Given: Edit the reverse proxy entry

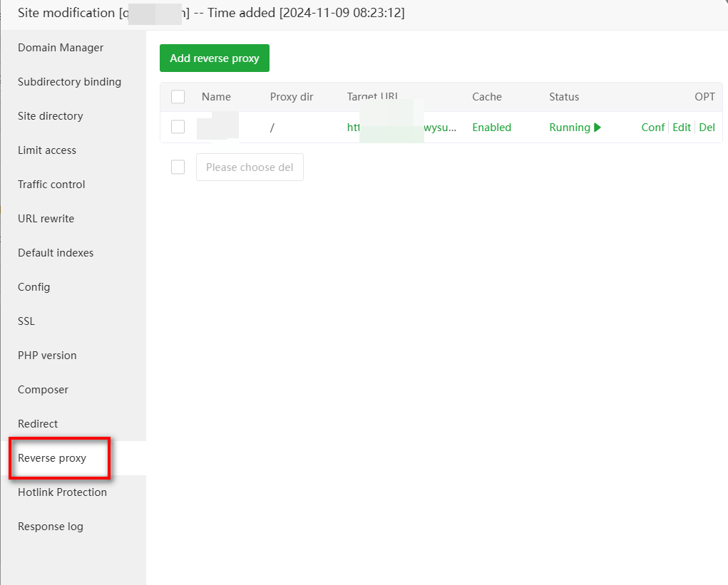Looking at the screenshot, I should point(682,128).
